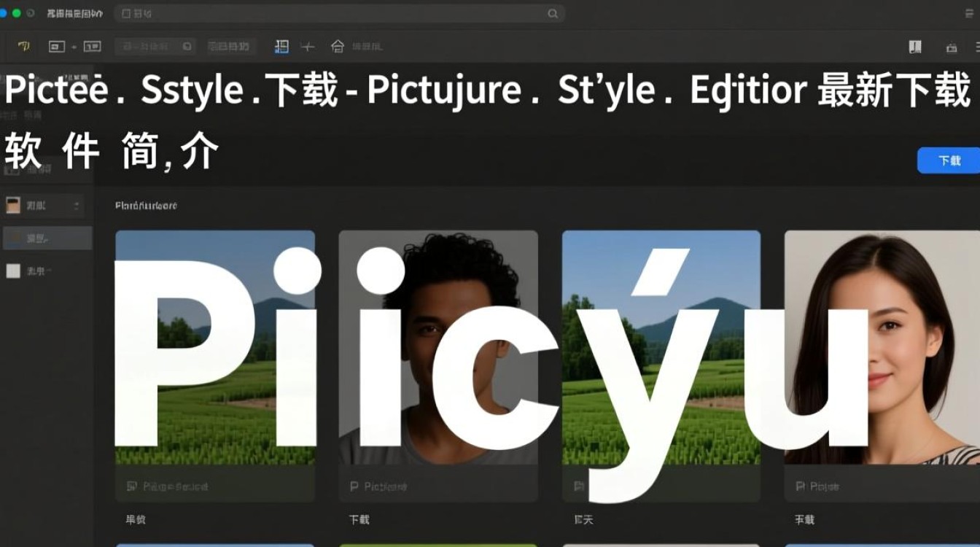The width and height of the screenshot is (980, 547).
Task: Select the yellow brush logo tool
Action: 24,46
